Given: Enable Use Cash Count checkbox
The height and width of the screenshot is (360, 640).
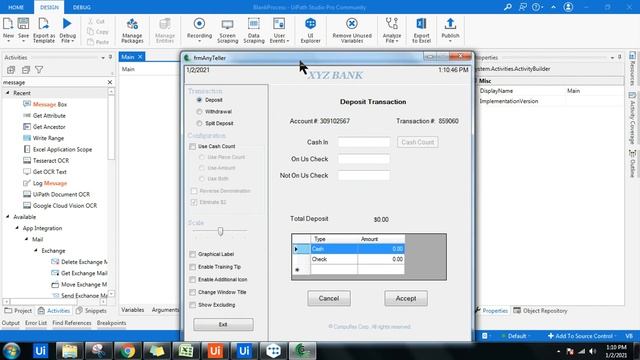Looking at the screenshot, I should pyautogui.click(x=193, y=147).
